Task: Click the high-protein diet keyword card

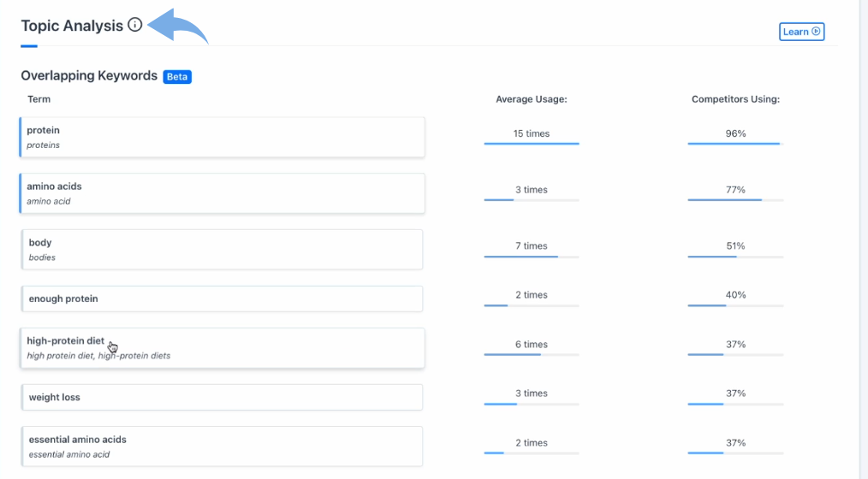Action: 222,347
